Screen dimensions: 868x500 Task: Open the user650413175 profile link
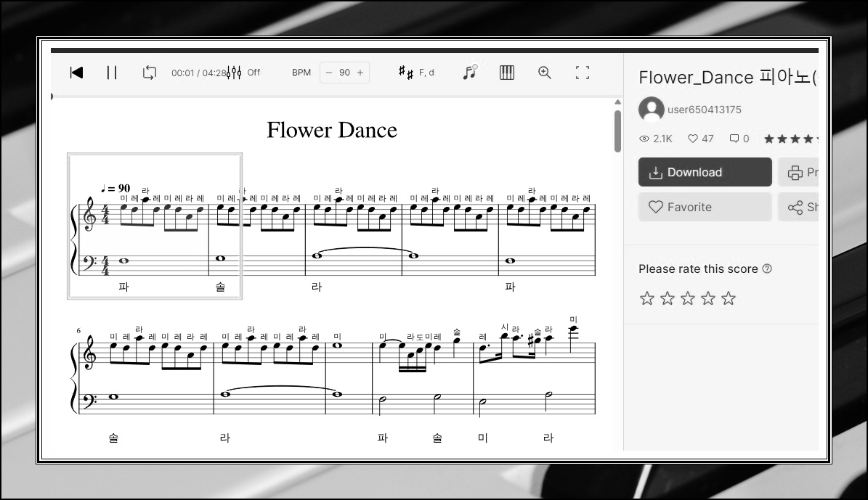[704, 110]
